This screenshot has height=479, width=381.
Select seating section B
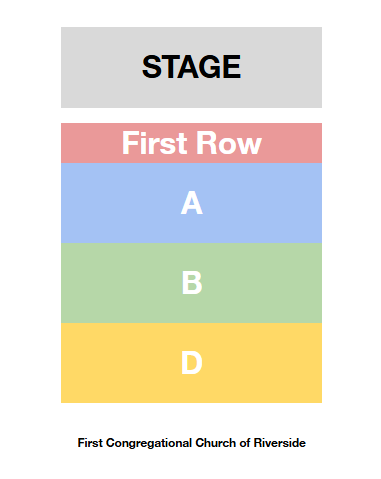[x=191, y=283]
